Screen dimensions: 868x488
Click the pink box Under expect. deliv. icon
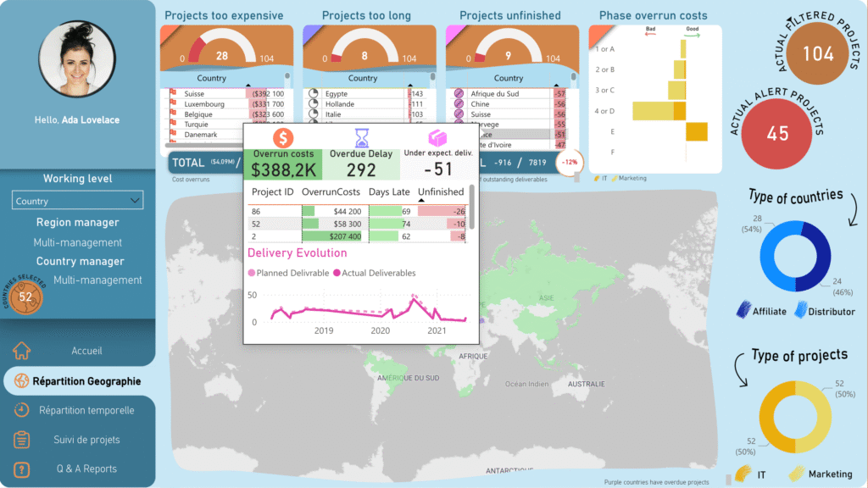[x=437, y=137]
